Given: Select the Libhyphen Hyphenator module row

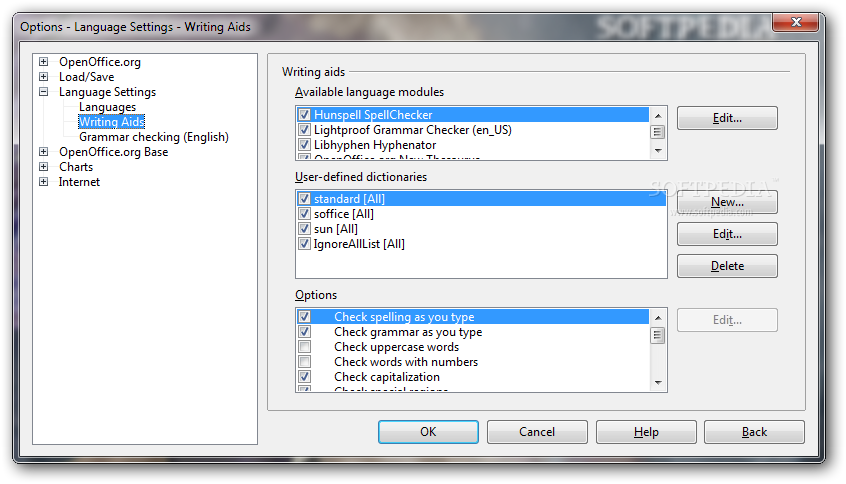Looking at the screenshot, I should pos(473,145).
